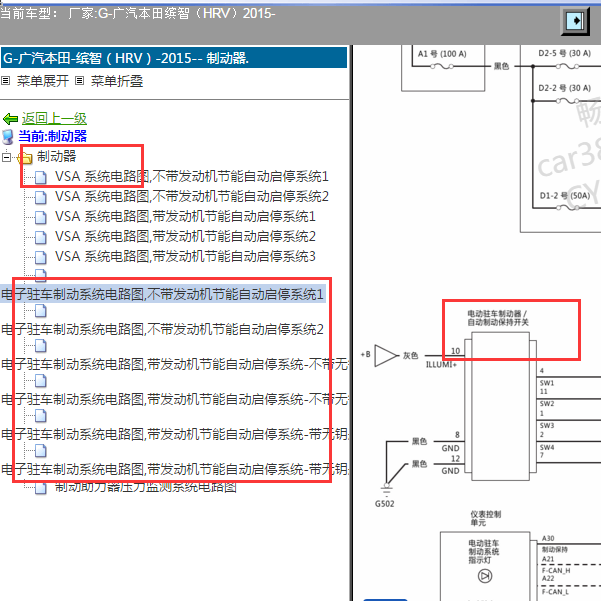Click the panel collapse arrow button in the top right
Viewport: 601px width, 601px height.
[x=575, y=21]
